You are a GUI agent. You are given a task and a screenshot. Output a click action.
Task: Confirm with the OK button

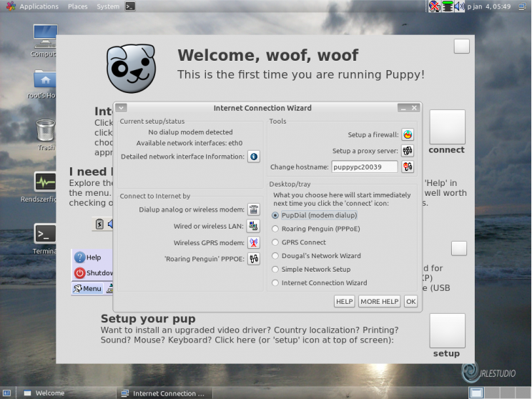pos(411,301)
